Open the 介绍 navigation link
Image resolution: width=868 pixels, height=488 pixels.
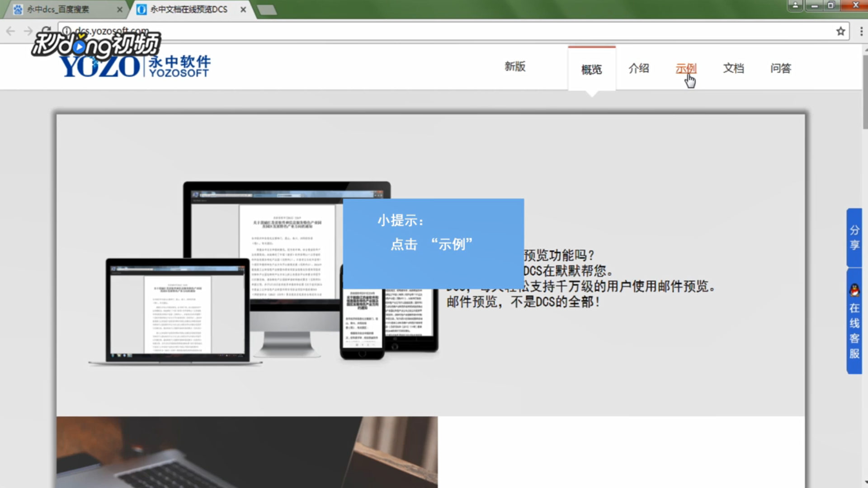pyautogui.click(x=639, y=69)
